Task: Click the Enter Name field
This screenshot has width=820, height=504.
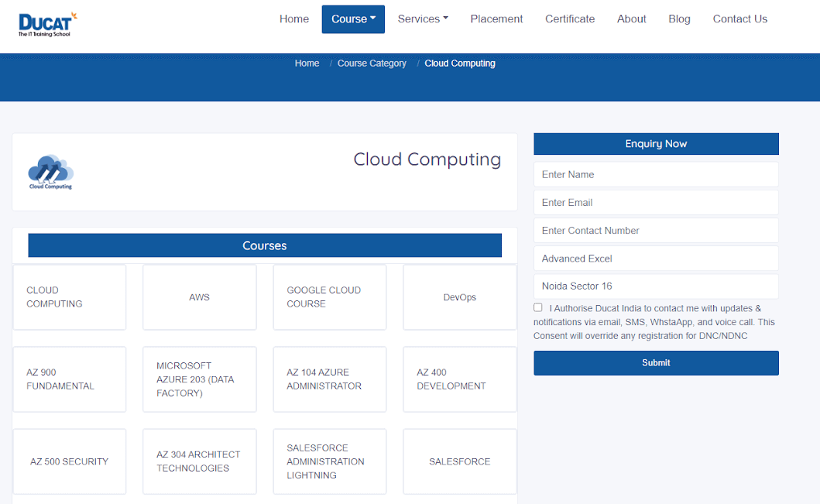Action: tap(656, 174)
